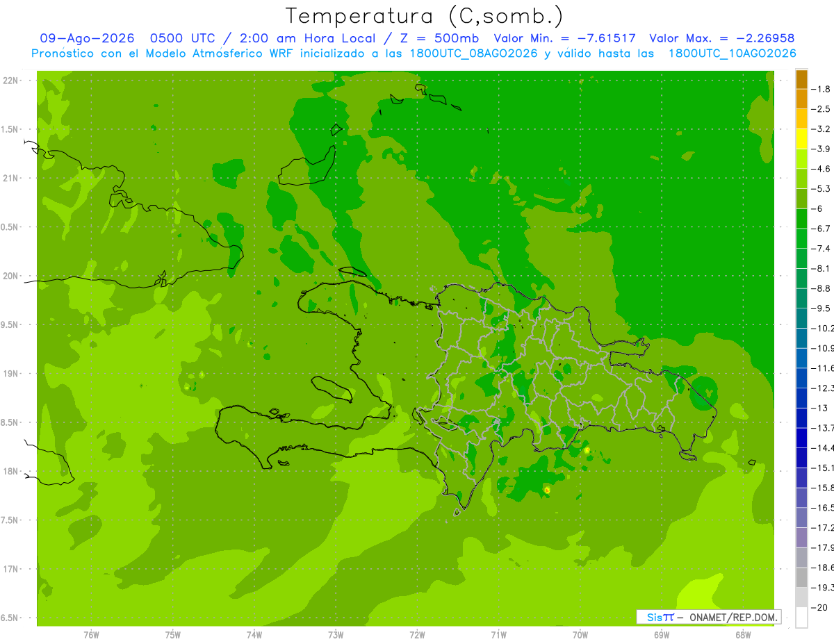The image size is (834, 644).
Task: Click the "-11.6" colorbar value
Action: 822,368
